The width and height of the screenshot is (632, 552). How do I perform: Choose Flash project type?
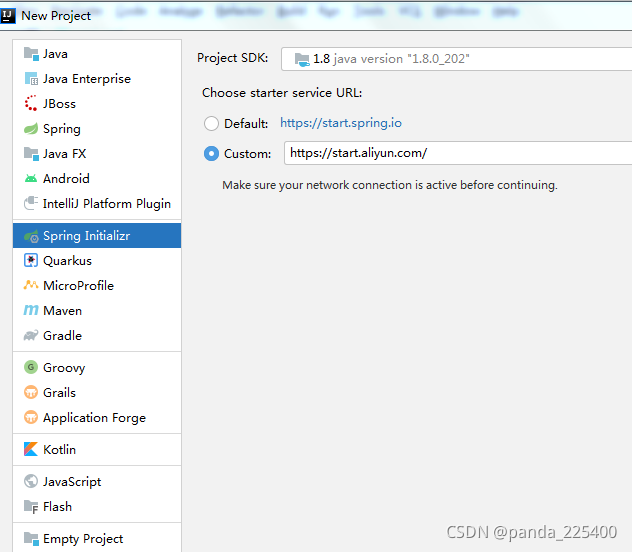[57, 507]
